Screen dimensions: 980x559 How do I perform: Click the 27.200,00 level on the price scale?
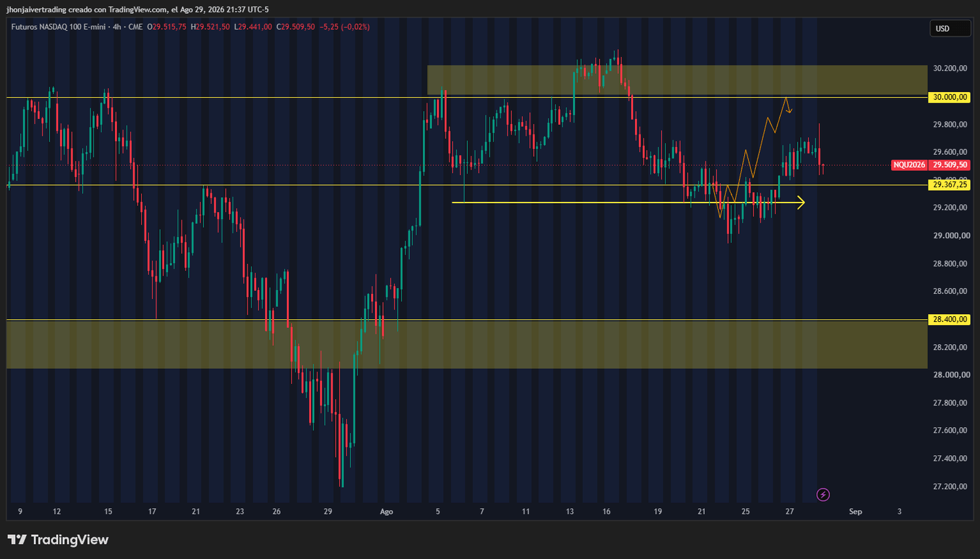(x=951, y=487)
